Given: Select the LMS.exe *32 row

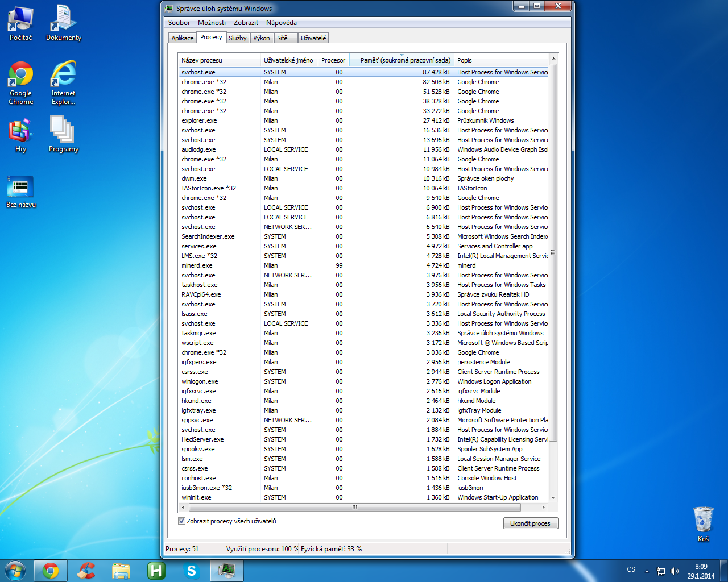Looking at the screenshot, I should point(363,256).
